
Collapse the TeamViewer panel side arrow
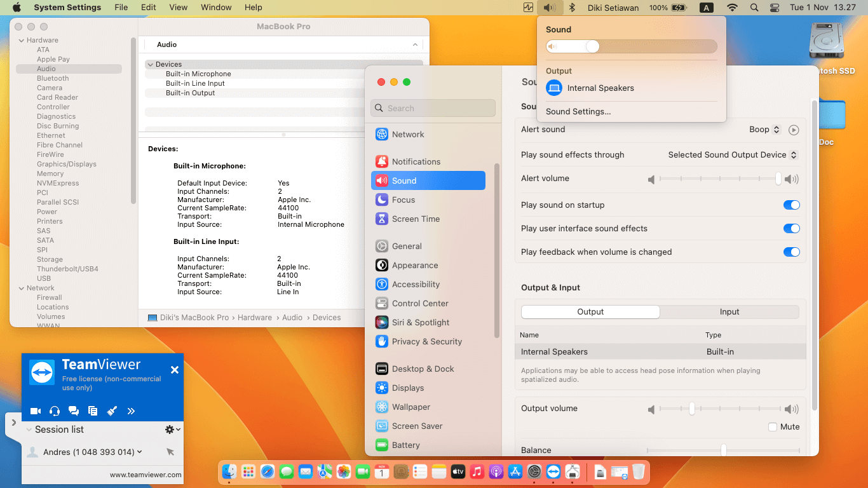(14, 423)
